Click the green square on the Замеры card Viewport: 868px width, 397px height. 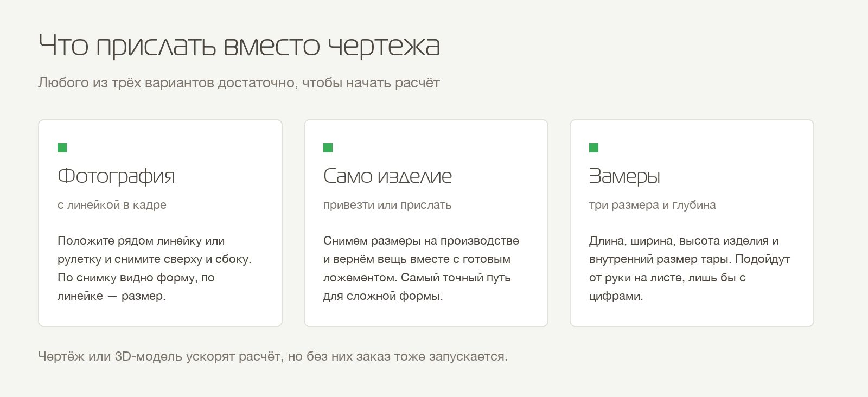click(x=593, y=148)
